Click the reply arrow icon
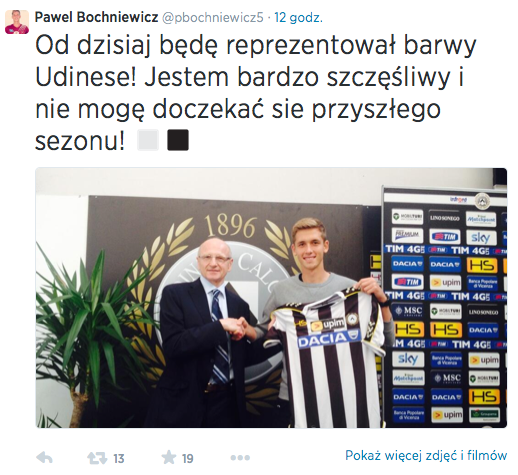This screenshot has height=475, width=518. [44, 458]
